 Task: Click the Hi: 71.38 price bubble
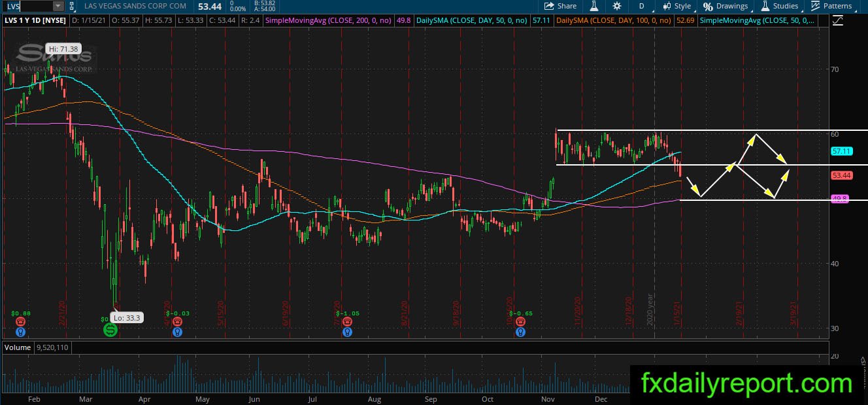(63, 49)
